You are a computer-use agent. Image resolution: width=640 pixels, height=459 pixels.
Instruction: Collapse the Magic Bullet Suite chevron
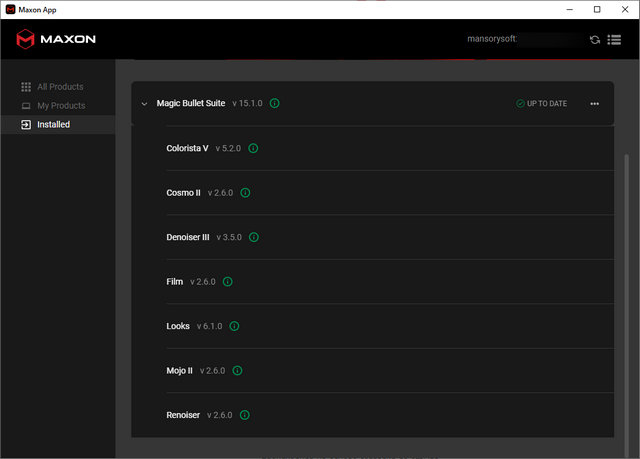144,104
